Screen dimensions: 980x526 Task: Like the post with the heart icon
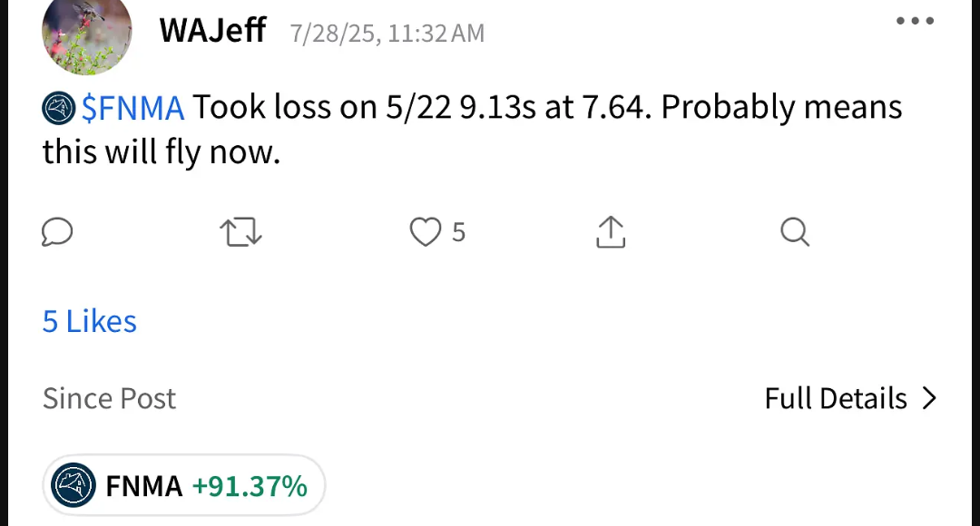click(x=426, y=232)
